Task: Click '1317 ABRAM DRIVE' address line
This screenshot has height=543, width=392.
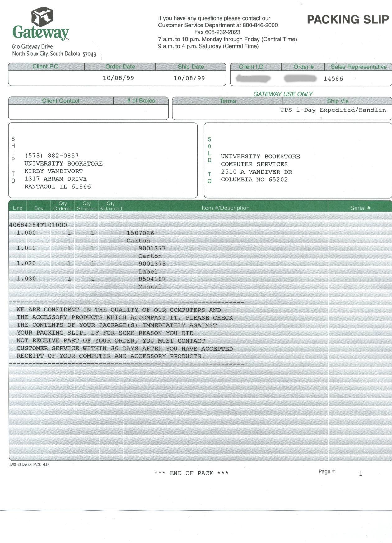Action: 56,179
